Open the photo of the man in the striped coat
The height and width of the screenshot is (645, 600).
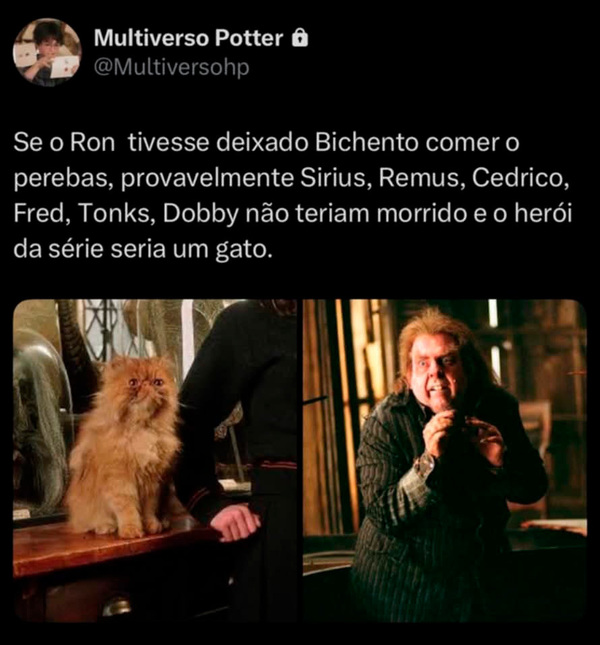pos(445,460)
